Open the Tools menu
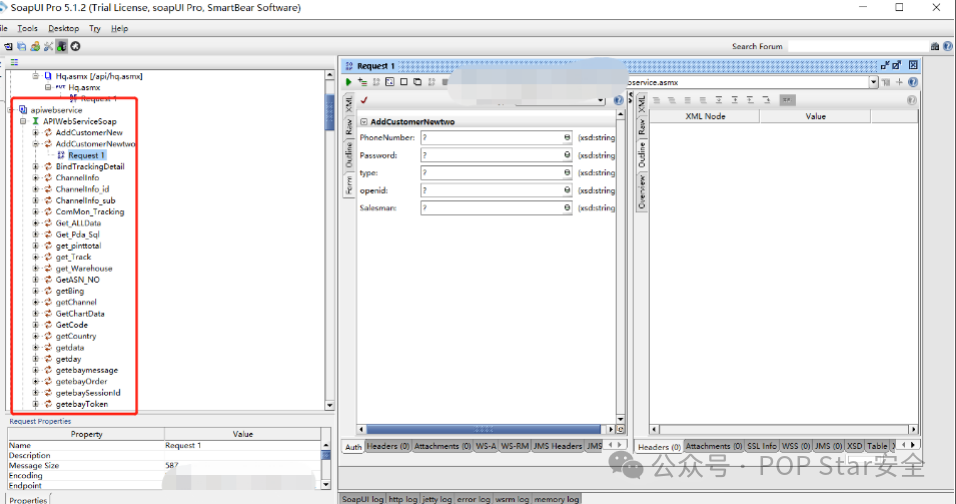956x504 pixels. tap(27, 29)
